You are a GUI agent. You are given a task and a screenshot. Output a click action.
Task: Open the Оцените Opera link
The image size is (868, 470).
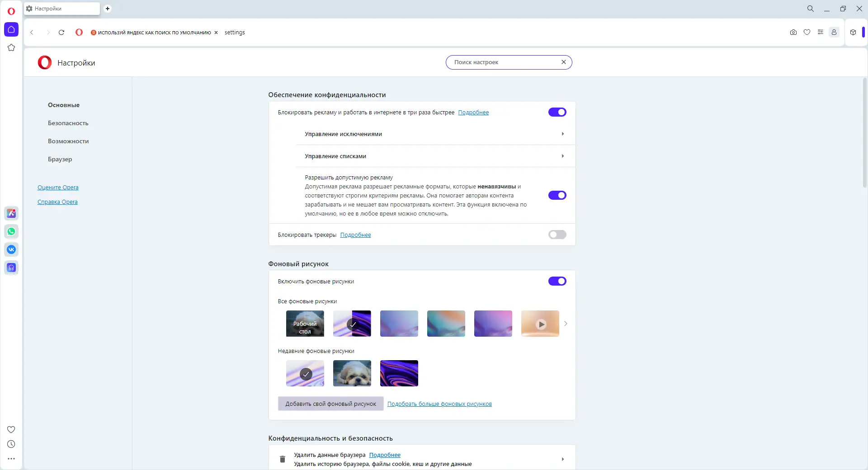58,188
